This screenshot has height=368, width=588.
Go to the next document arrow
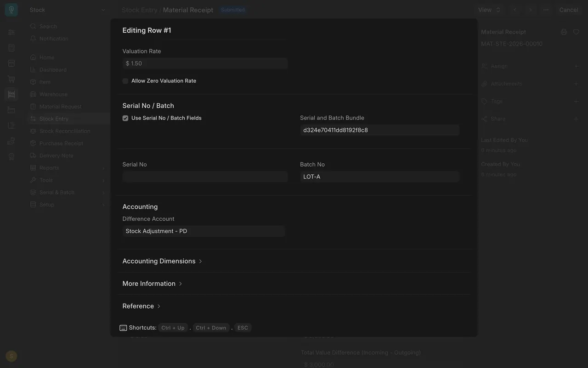(531, 10)
